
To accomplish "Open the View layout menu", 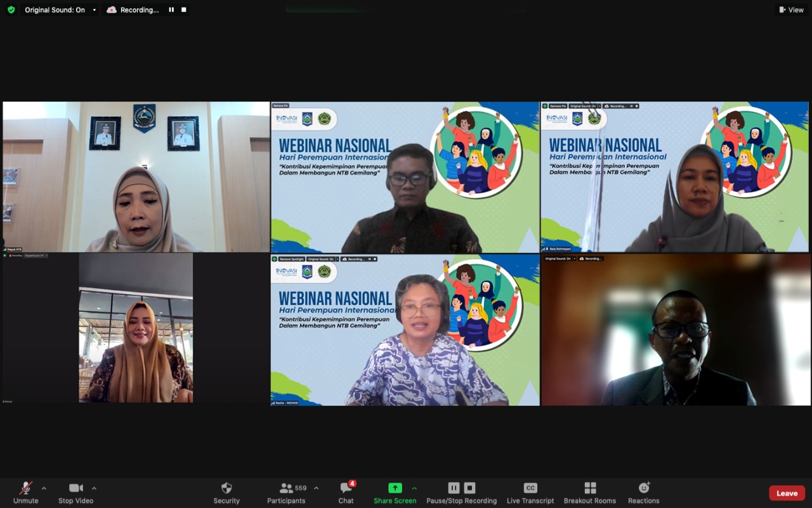I will (x=791, y=10).
